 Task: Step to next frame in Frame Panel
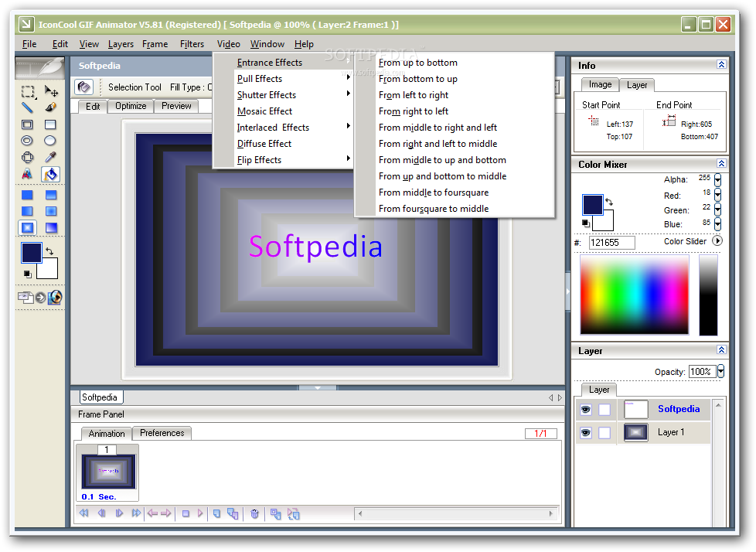pyautogui.click(x=119, y=513)
